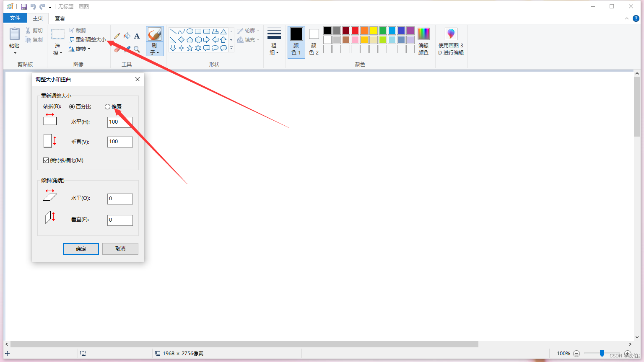Click the resize Vertical value field
The width and height of the screenshot is (644, 362).
120,142
